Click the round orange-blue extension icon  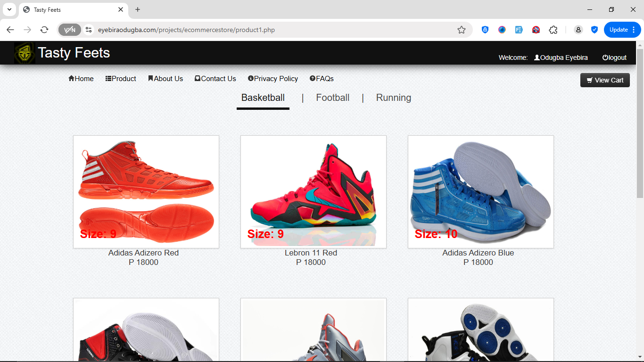pyautogui.click(x=502, y=30)
